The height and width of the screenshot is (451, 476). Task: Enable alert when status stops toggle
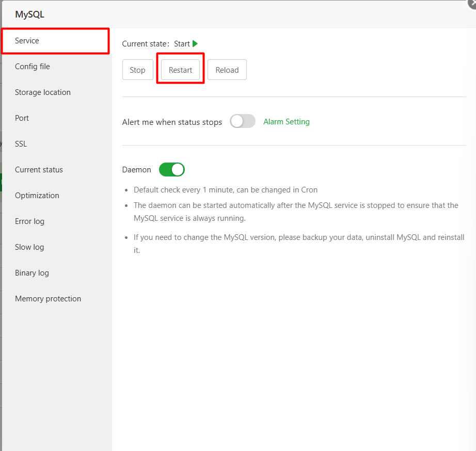242,121
